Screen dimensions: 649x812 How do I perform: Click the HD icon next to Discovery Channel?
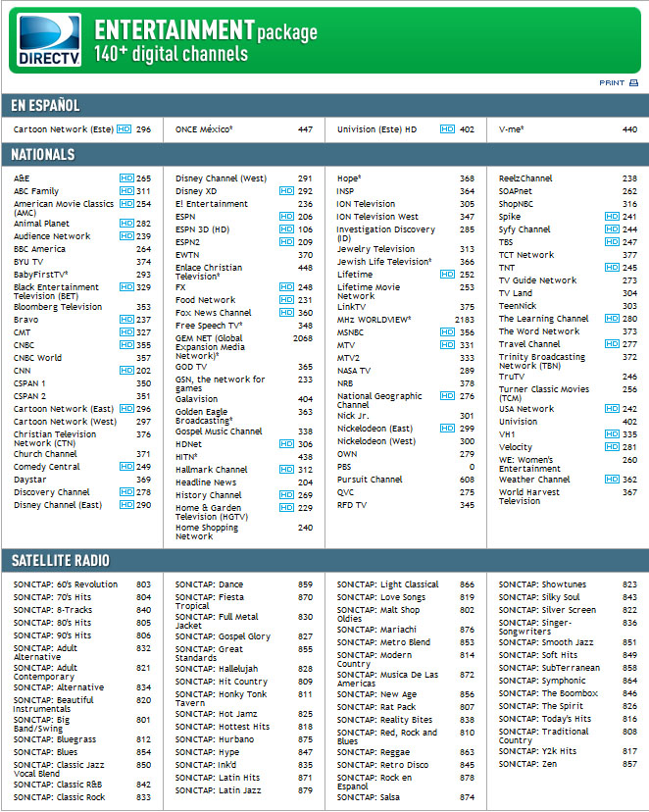point(126,492)
